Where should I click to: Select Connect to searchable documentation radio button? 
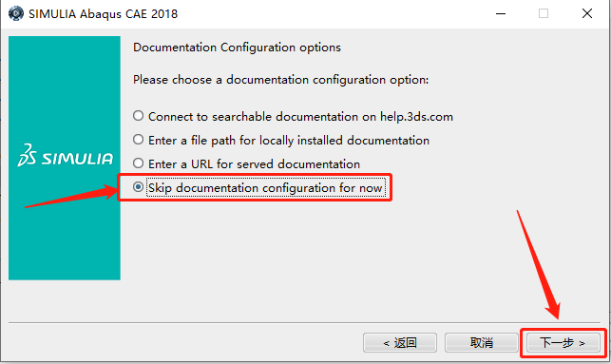pyautogui.click(x=138, y=116)
